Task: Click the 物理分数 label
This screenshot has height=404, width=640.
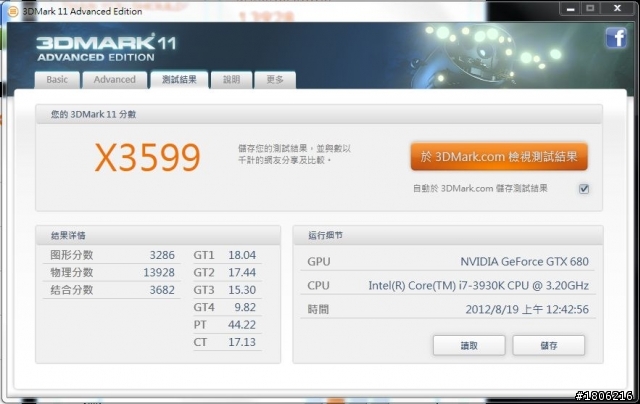Action: pos(72,272)
